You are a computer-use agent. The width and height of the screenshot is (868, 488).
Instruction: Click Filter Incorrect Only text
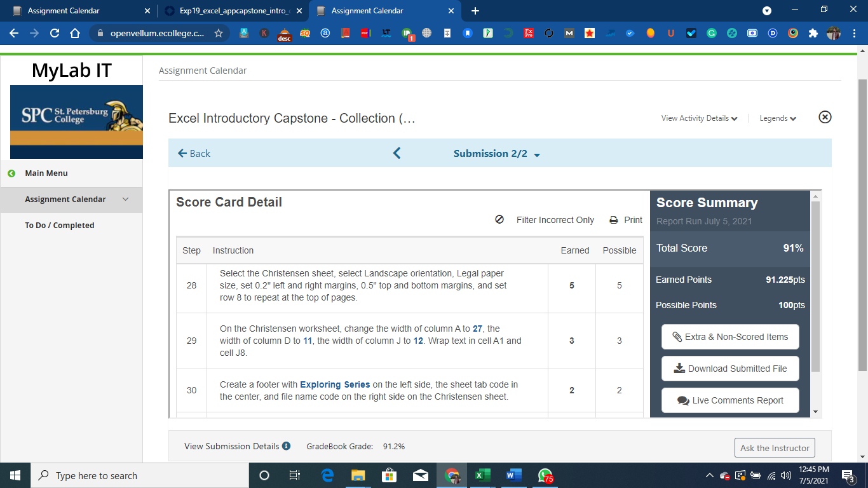(555, 220)
